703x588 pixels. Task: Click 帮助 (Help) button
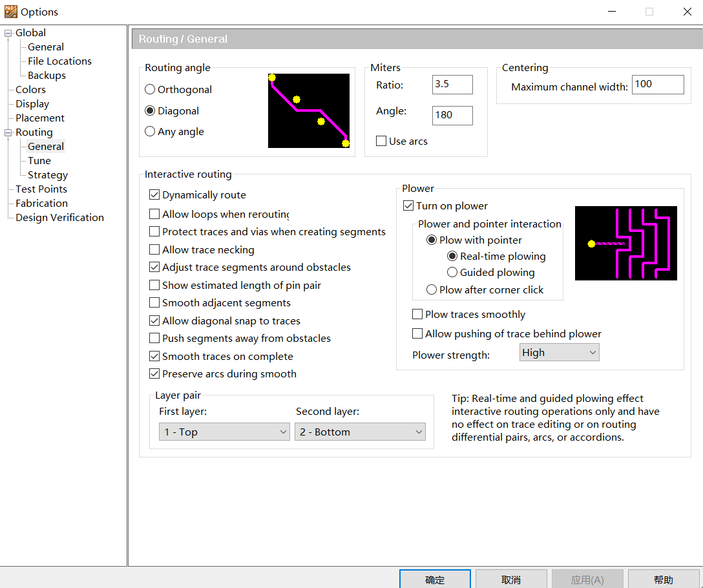(664, 580)
